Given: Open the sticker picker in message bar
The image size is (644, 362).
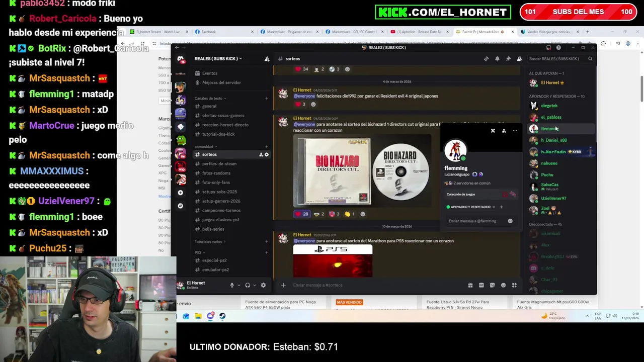Looking at the screenshot, I should 492,285.
